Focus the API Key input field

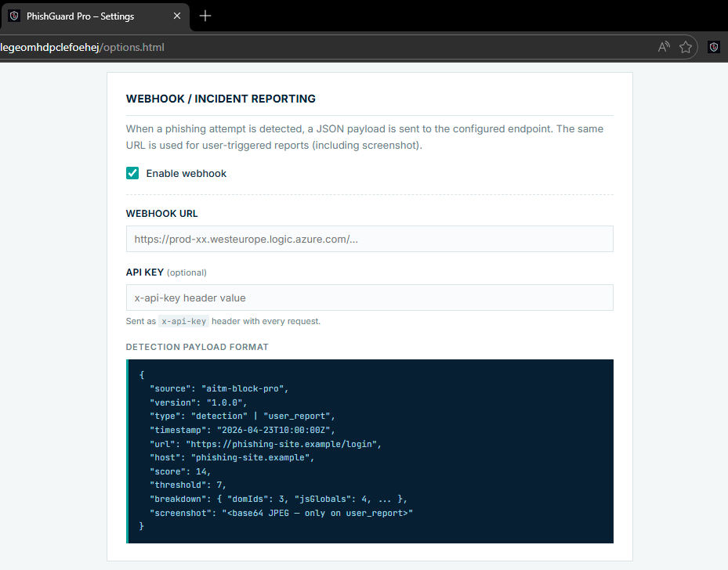click(370, 298)
